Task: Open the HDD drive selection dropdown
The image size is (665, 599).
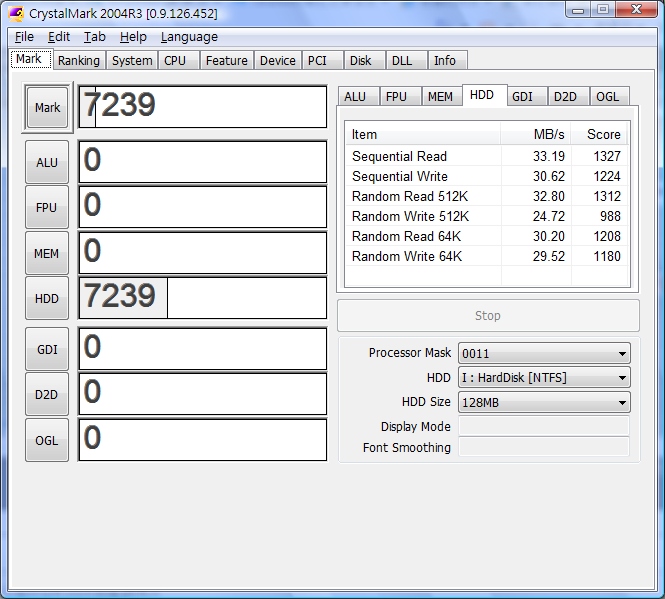Action: pos(544,378)
